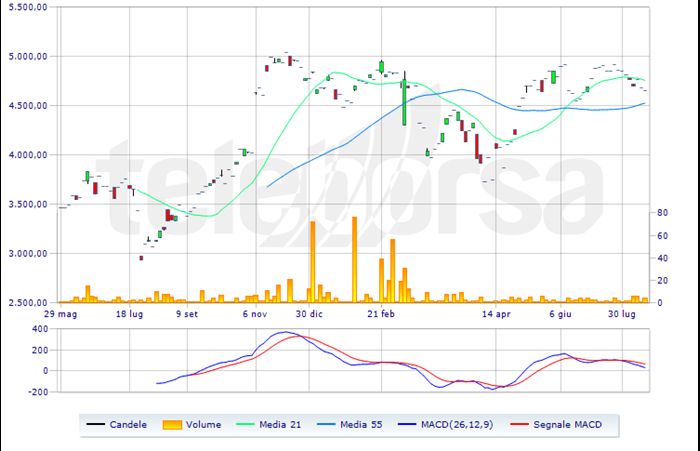
Task: Click the 80 volume axis label
Action: coord(662,213)
